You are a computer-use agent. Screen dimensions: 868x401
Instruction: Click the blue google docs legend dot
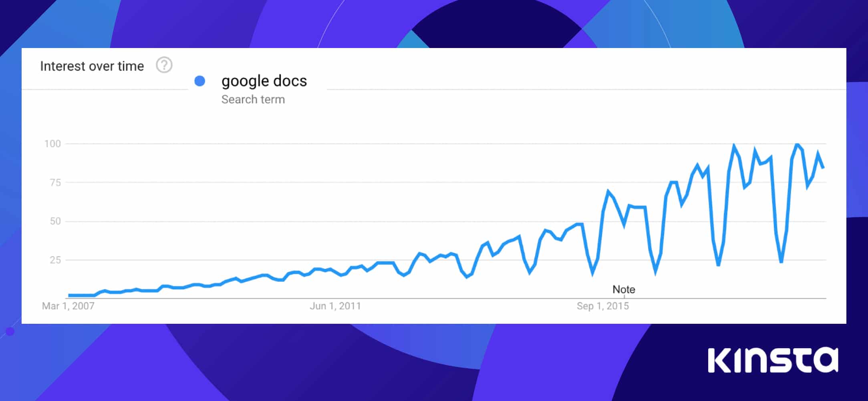click(x=199, y=81)
